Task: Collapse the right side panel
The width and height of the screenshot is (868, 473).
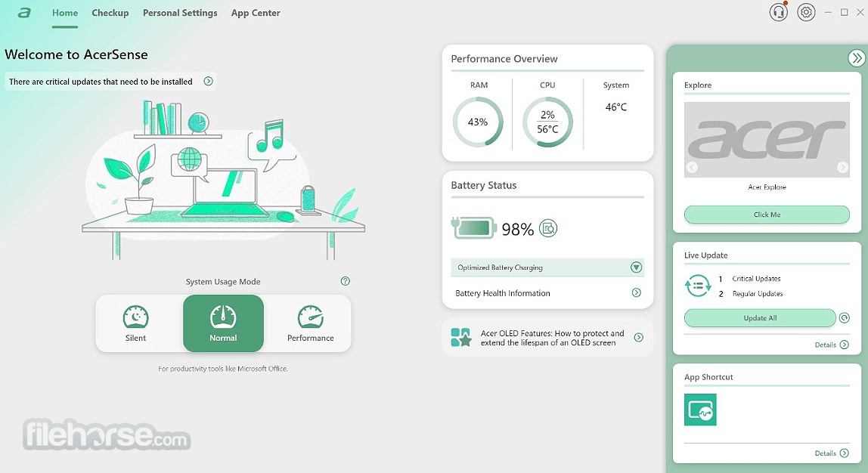Action: (857, 57)
